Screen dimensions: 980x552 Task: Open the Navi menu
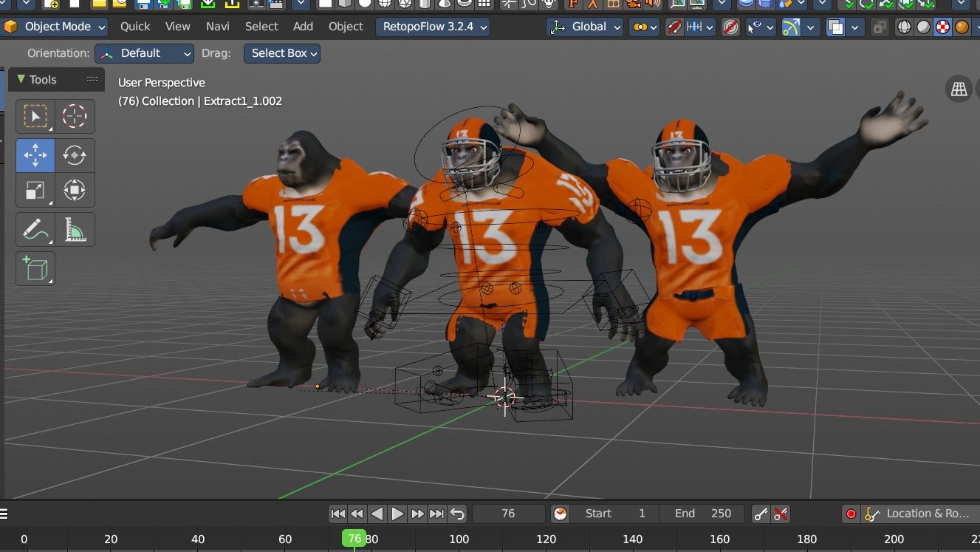point(218,27)
